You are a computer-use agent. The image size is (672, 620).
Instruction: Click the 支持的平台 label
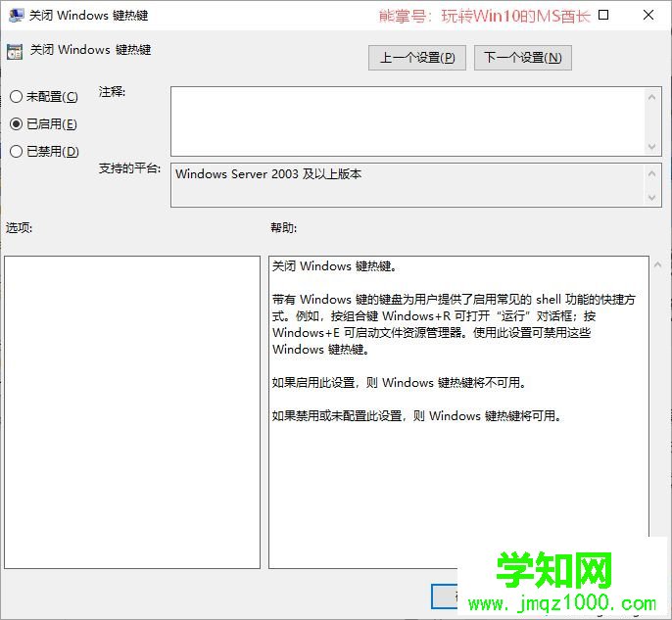tap(130, 168)
